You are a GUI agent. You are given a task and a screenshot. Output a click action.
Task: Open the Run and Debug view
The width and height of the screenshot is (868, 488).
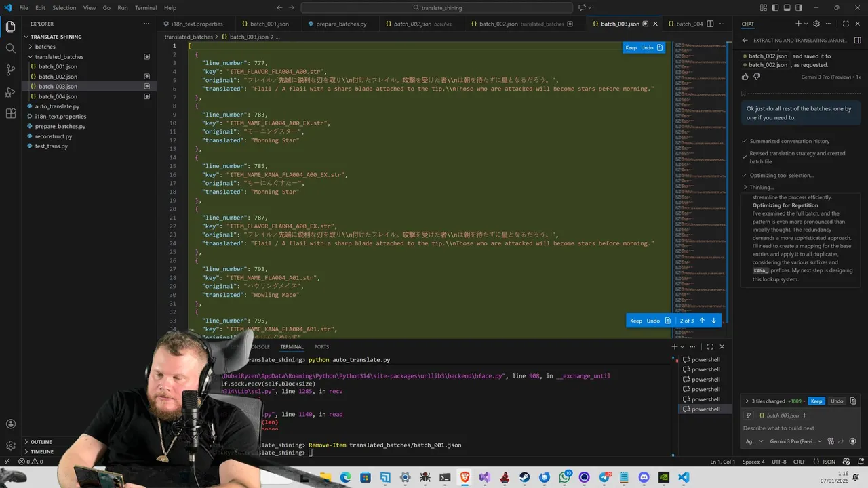tap(10, 91)
